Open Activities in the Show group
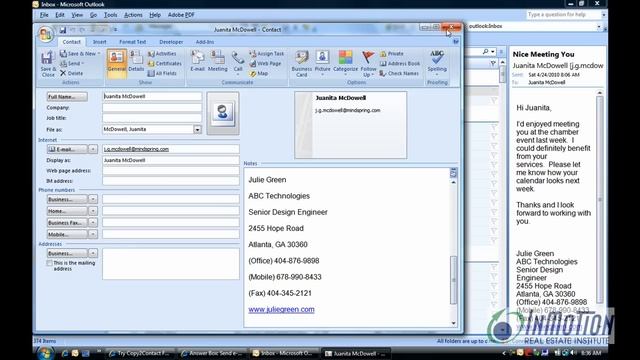The image size is (640, 360). (x=162, y=53)
